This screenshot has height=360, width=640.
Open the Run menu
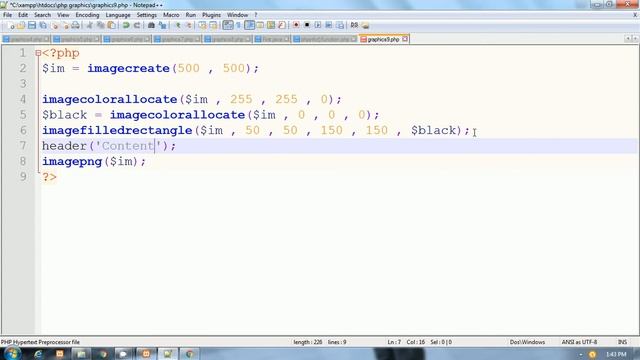pos(191,15)
